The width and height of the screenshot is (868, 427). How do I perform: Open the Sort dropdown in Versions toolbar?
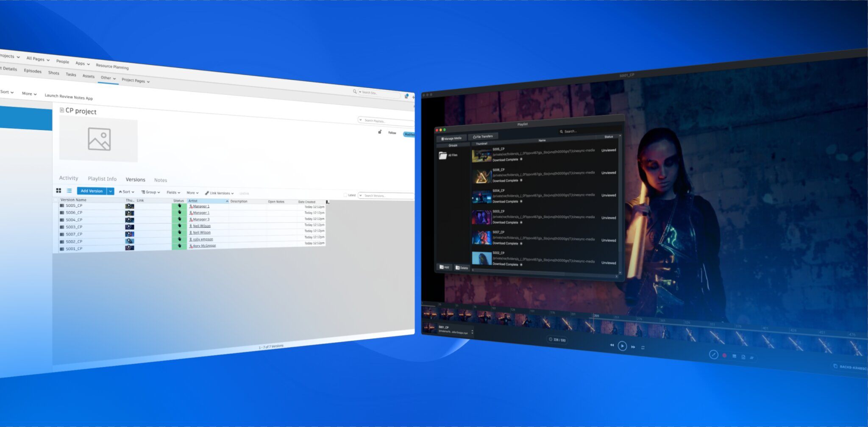(126, 192)
